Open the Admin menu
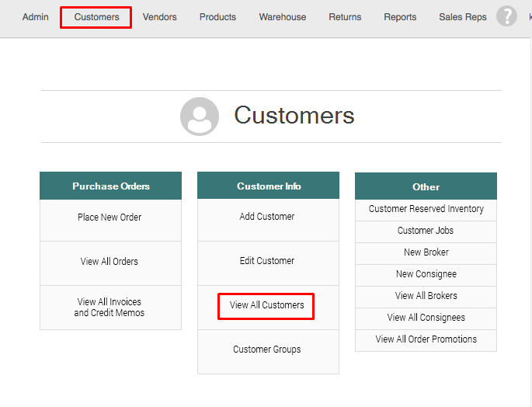Screen dimensions: 532x407 pos(36,17)
